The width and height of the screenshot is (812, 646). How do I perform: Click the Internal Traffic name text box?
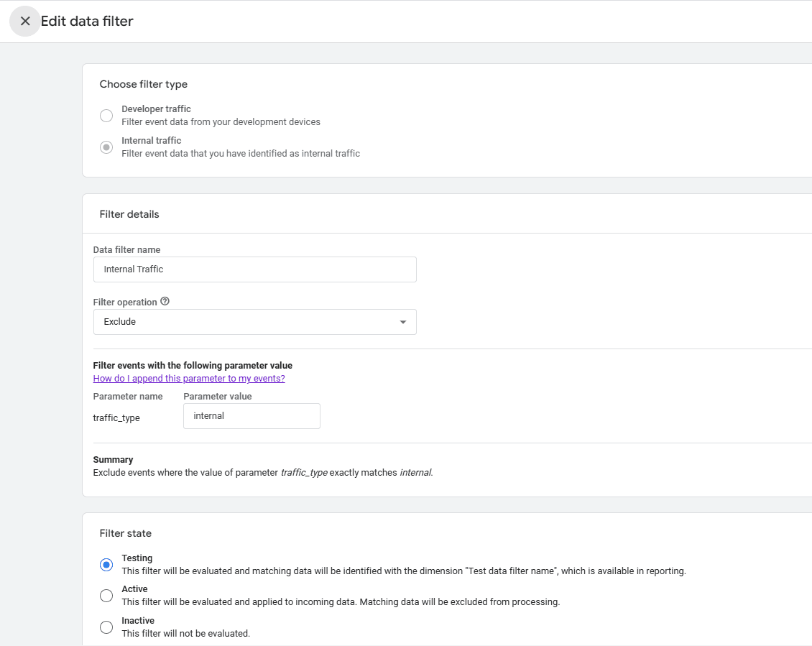click(x=255, y=269)
